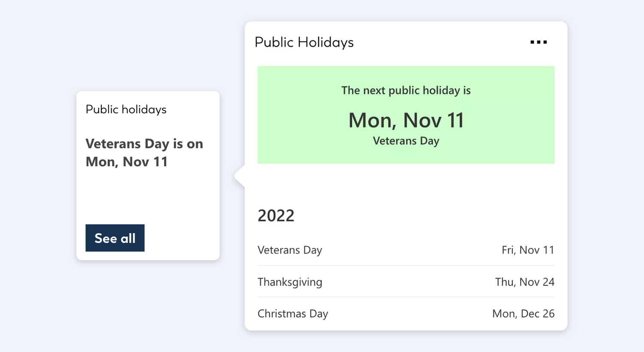Select the green next holiday banner

pyautogui.click(x=406, y=115)
